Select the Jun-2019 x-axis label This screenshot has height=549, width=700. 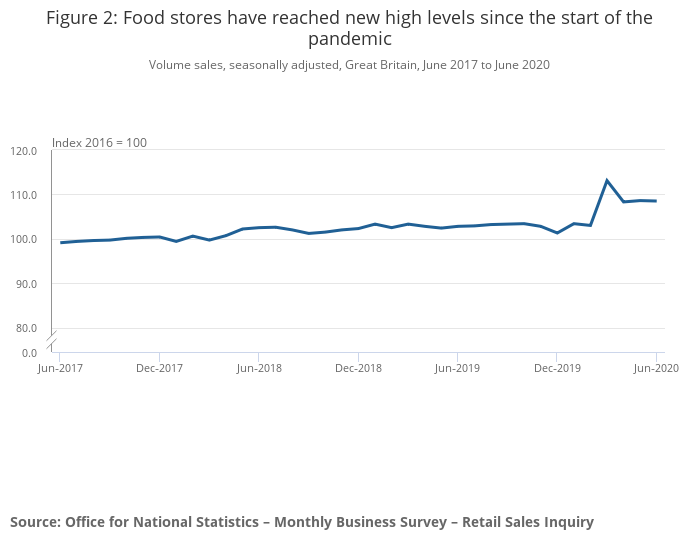tap(457, 368)
